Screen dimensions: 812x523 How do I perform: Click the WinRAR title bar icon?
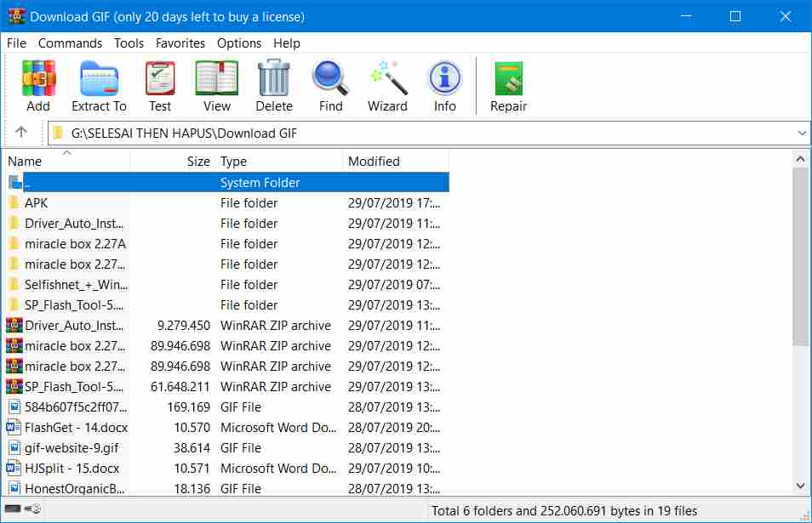(16, 16)
